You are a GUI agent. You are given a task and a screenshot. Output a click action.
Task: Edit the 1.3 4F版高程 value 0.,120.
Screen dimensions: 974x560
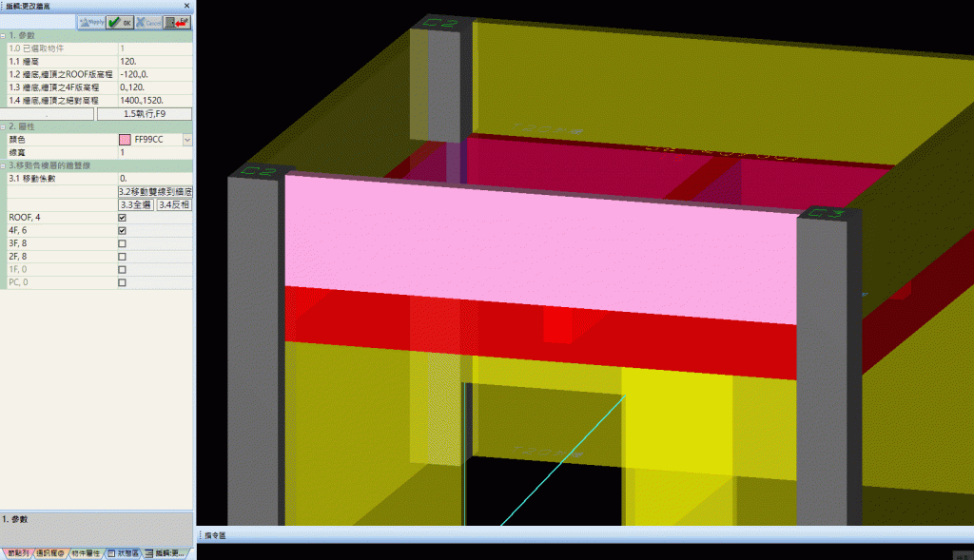[x=155, y=87]
